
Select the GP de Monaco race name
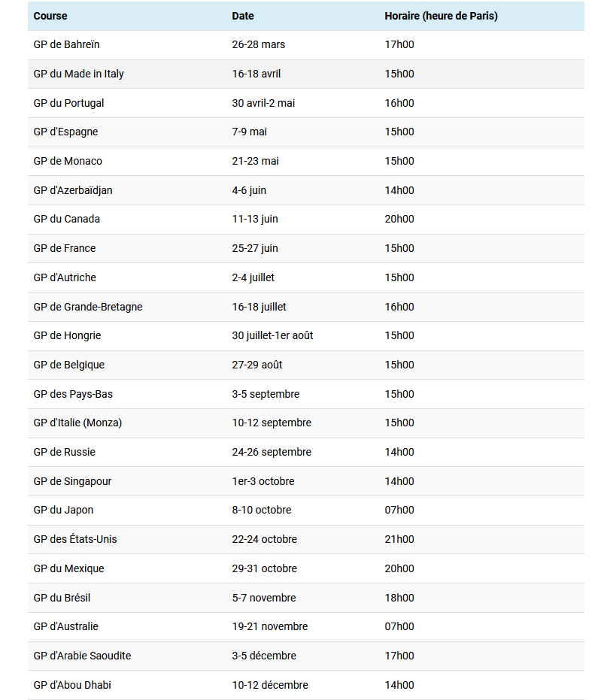coord(68,161)
